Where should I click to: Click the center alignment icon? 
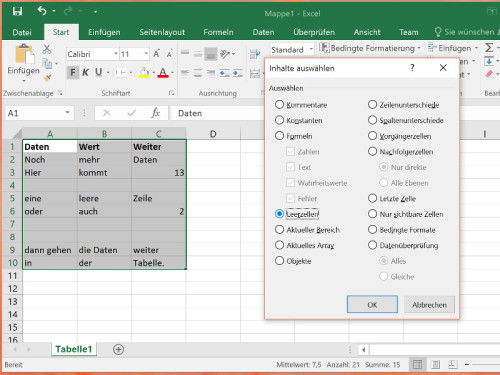[x=198, y=73]
